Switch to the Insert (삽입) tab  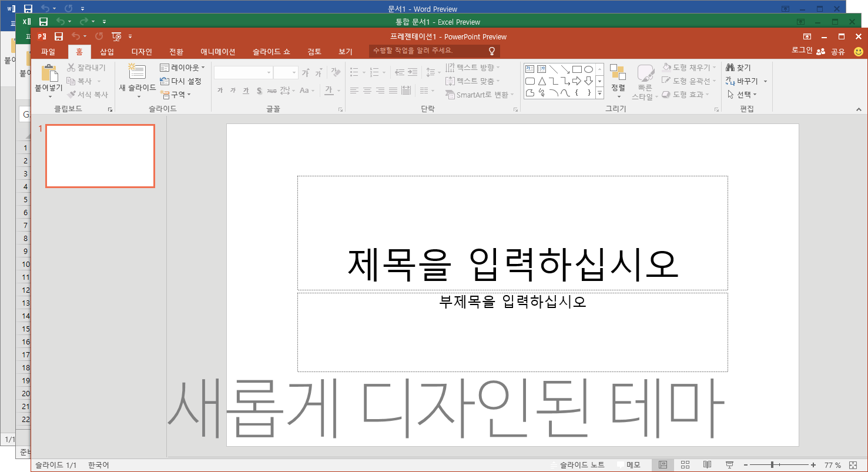pos(107,52)
